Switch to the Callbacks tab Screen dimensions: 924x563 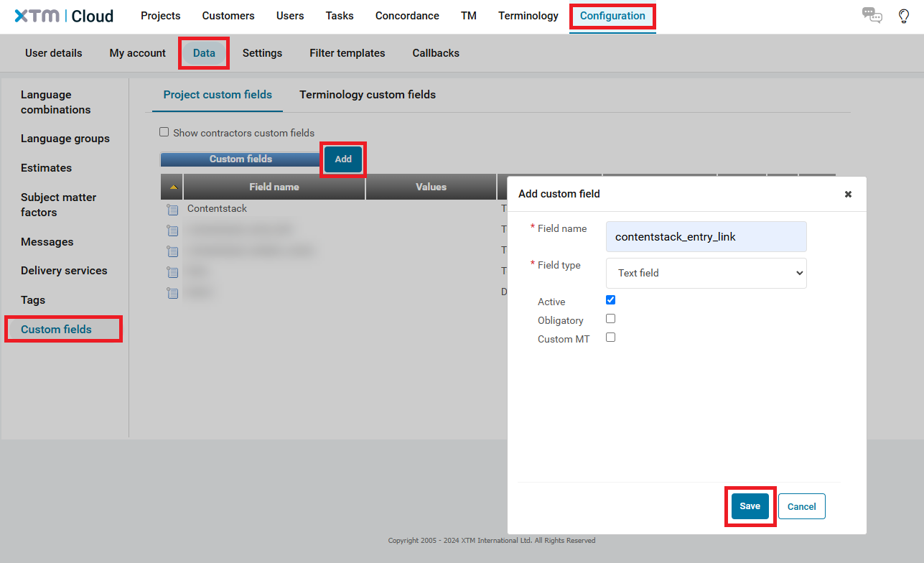click(436, 53)
